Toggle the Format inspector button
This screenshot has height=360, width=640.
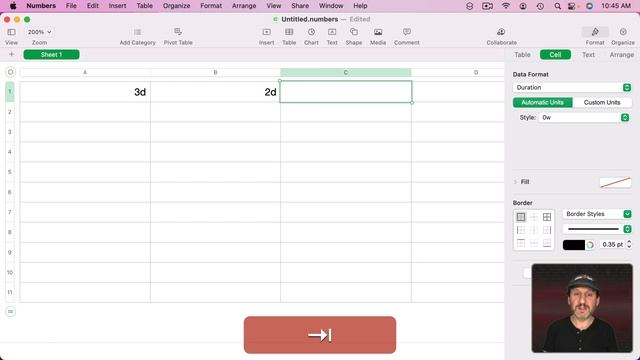click(595, 32)
